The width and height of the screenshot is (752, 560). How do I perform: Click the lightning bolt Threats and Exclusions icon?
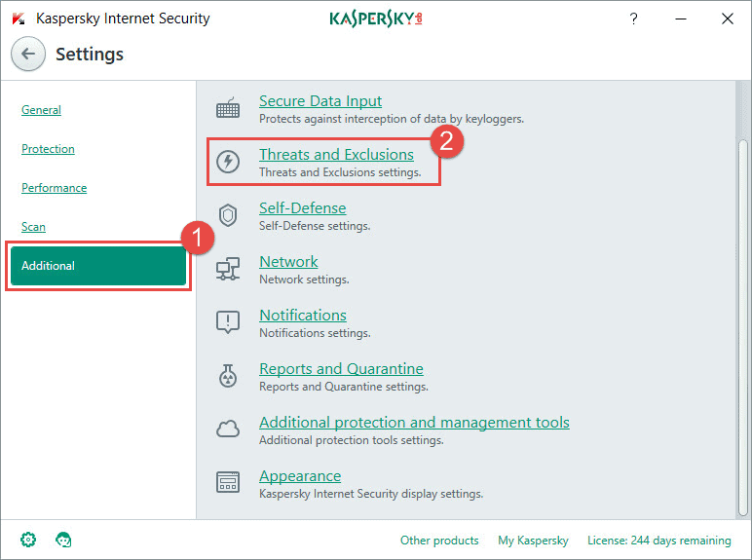228,163
